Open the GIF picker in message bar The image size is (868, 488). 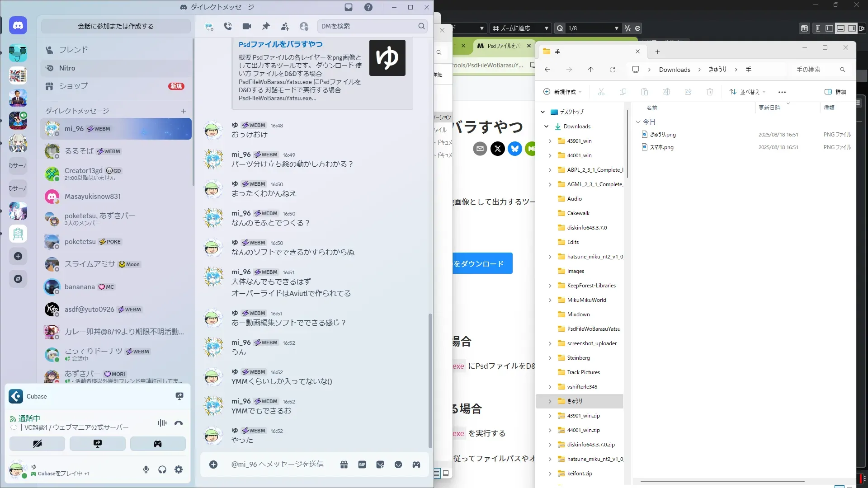pyautogui.click(x=362, y=465)
